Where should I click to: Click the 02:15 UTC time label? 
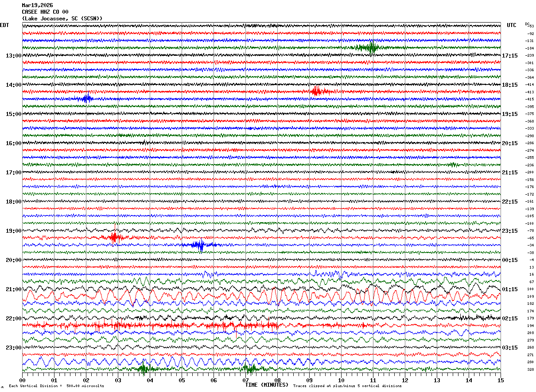tap(510, 319)
